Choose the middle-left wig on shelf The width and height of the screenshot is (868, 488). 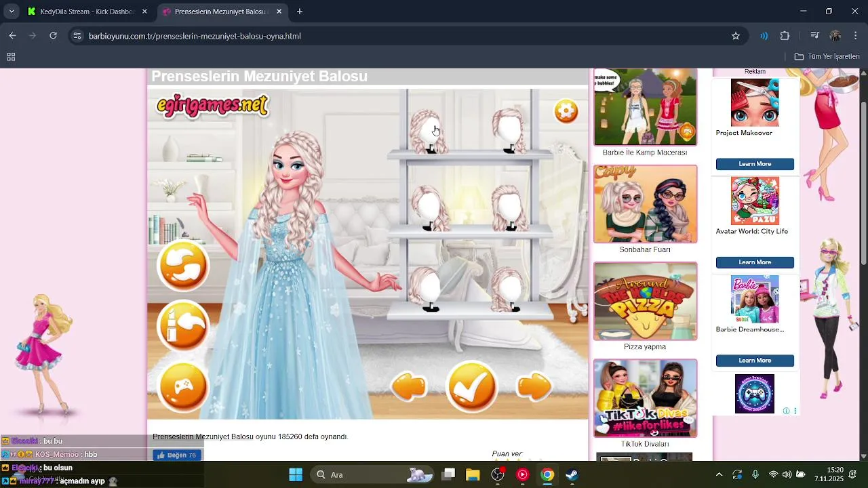[430, 209]
